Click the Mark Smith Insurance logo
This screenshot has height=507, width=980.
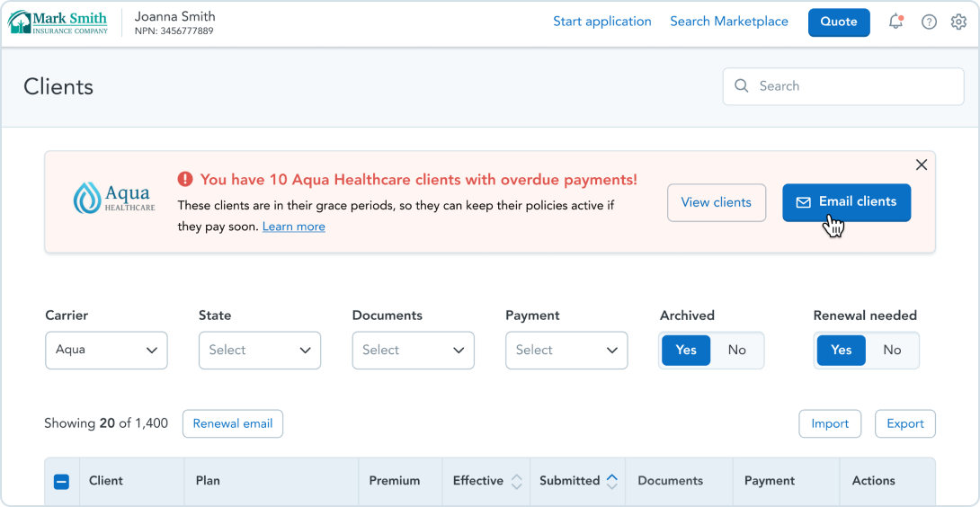[58, 22]
